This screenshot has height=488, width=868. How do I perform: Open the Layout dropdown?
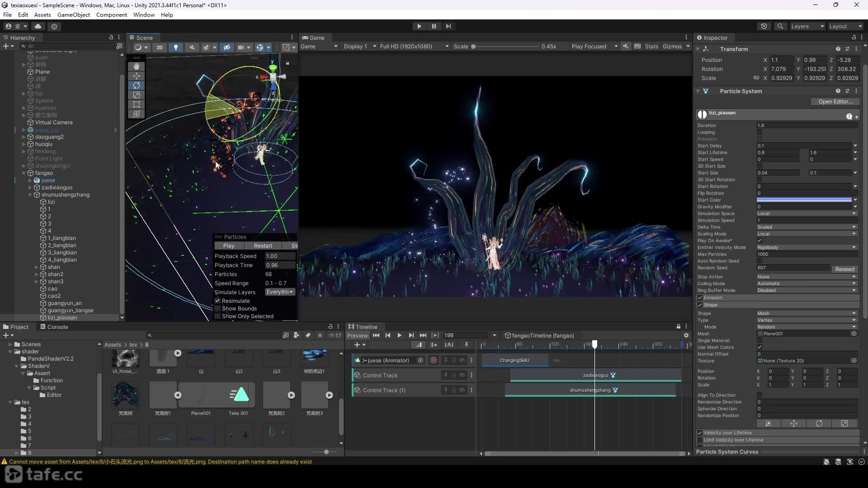tap(845, 26)
